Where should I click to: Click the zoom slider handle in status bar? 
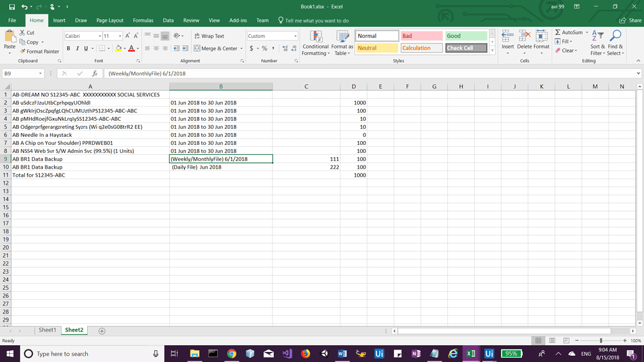tap(601, 341)
